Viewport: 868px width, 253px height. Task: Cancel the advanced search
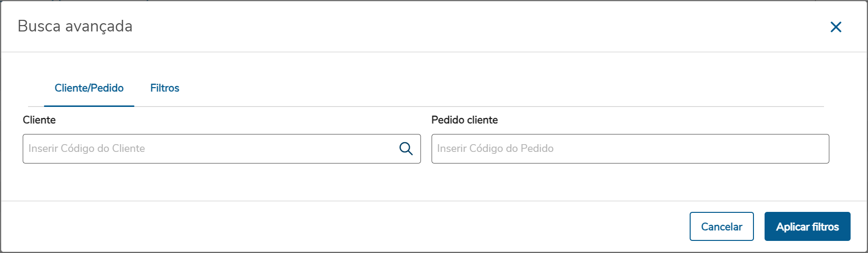coord(721,226)
